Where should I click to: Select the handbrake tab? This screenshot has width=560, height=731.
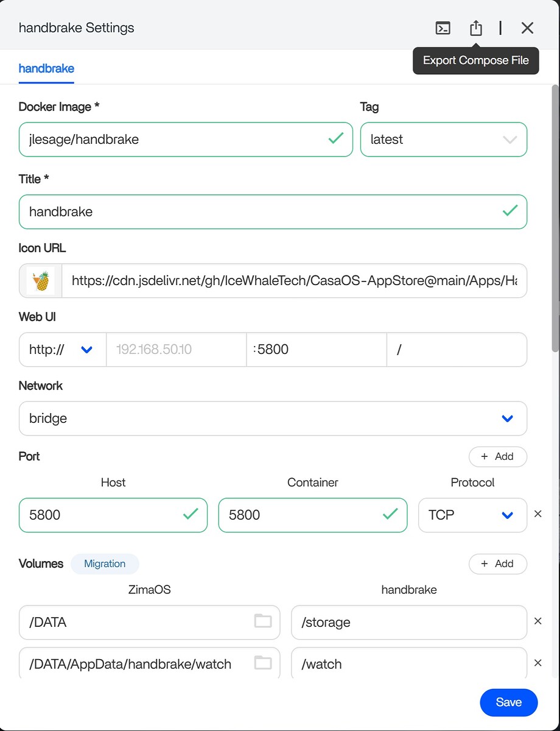pyautogui.click(x=46, y=68)
